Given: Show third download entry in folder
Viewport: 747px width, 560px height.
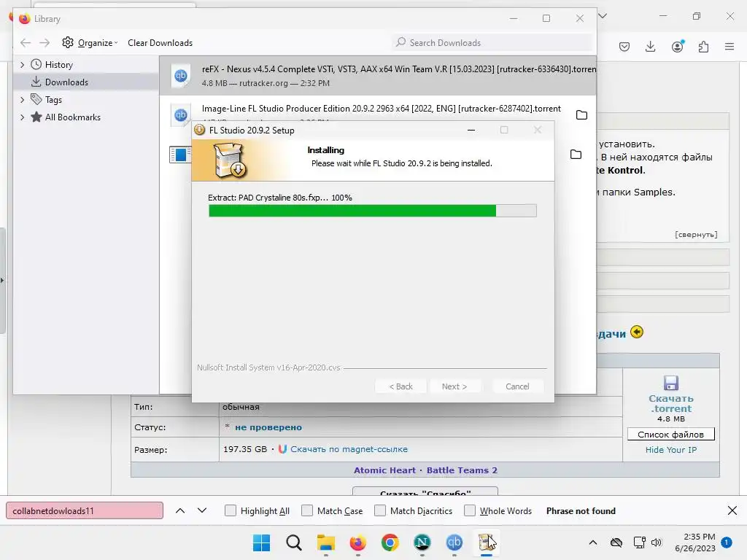Looking at the screenshot, I should [x=576, y=155].
